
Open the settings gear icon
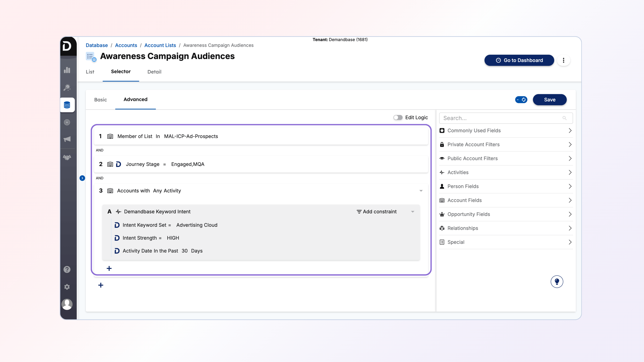67,287
